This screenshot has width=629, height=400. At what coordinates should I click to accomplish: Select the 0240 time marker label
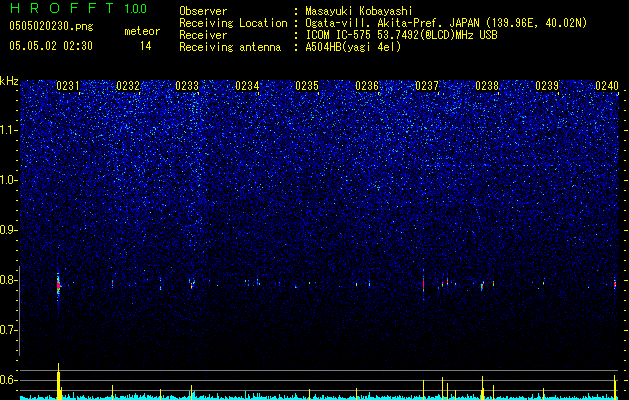pyautogui.click(x=607, y=86)
